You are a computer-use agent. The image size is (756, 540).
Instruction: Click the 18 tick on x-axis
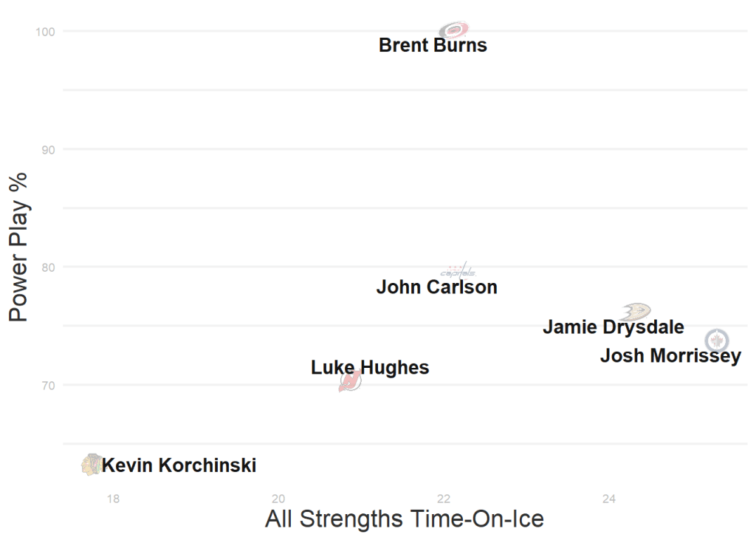pos(113,499)
